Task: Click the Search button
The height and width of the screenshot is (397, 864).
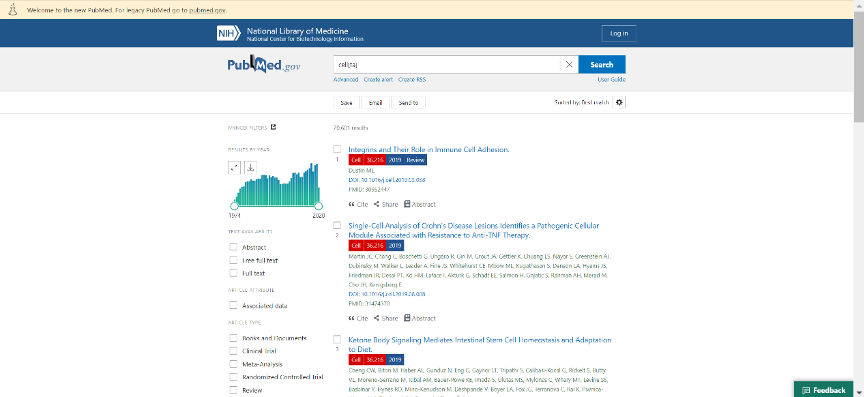Action: pos(602,65)
